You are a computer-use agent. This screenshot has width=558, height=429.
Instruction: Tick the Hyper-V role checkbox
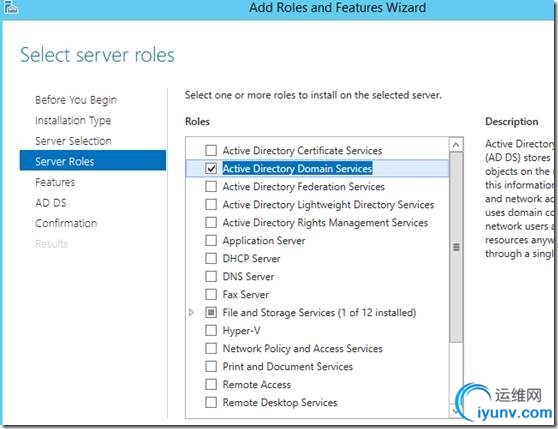coord(211,330)
